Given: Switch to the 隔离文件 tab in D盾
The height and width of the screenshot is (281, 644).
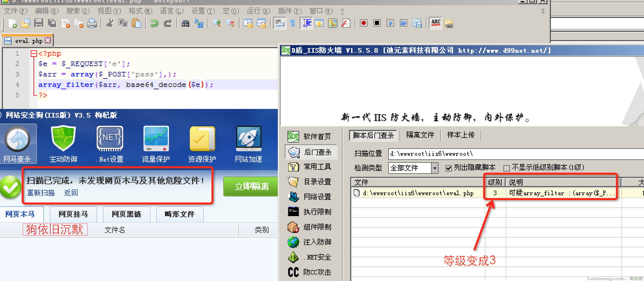Looking at the screenshot, I should pos(420,135).
